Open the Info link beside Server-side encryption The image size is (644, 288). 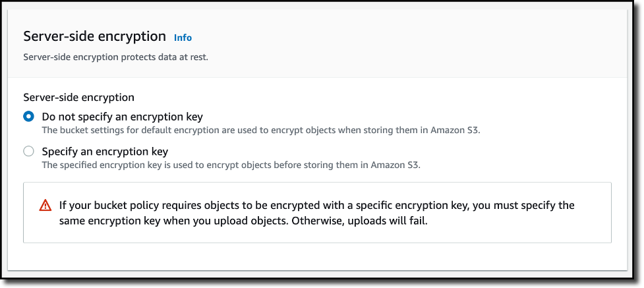(183, 38)
